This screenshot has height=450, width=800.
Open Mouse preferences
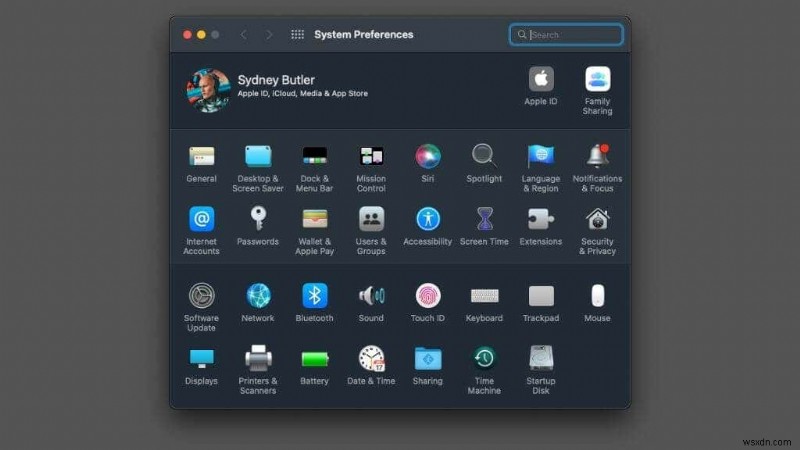click(x=597, y=295)
